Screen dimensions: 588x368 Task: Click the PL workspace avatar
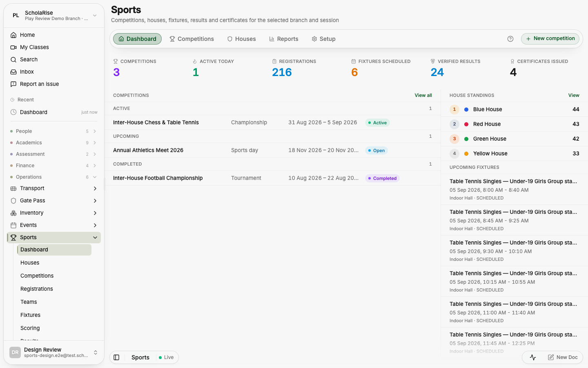[16, 16]
